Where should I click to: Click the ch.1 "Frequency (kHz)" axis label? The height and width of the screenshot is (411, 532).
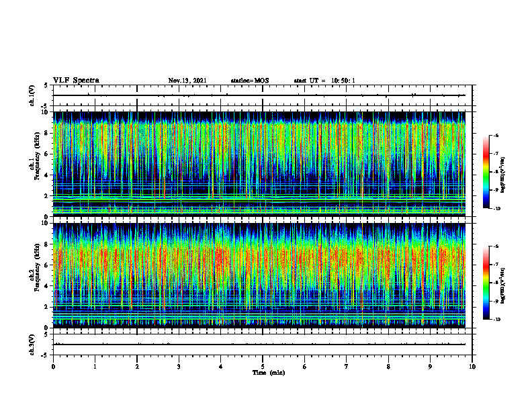(x=37, y=156)
